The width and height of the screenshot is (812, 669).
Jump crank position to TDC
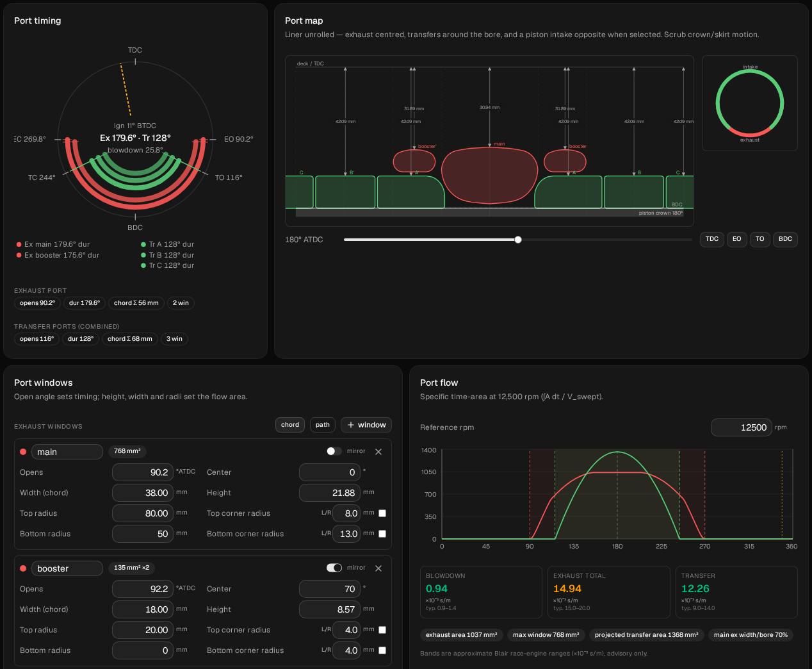[712, 239]
